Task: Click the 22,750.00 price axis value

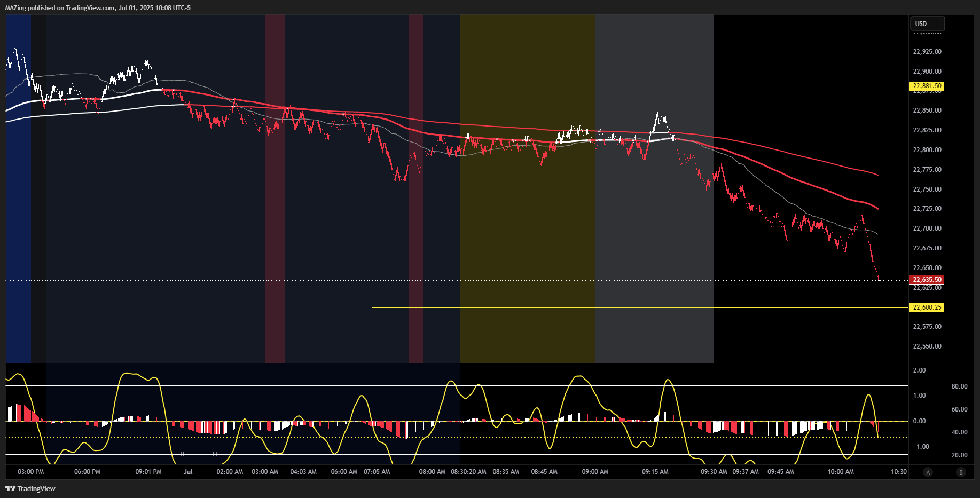Action: (927, 189)
